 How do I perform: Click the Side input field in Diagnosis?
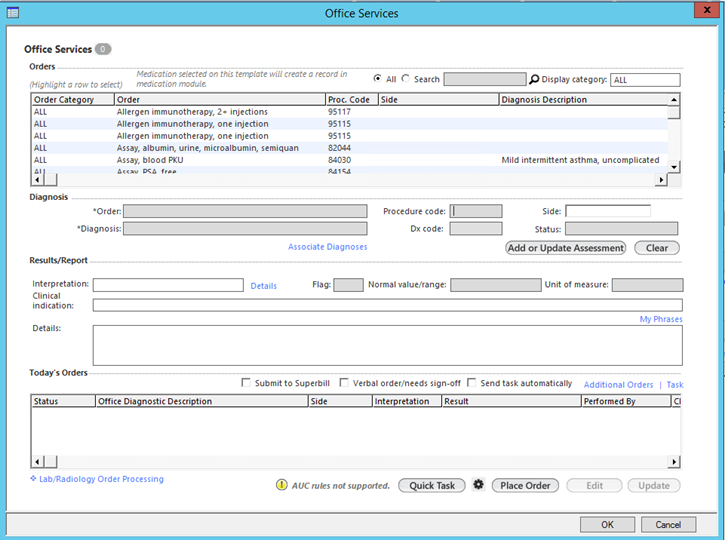coord(608,211)
